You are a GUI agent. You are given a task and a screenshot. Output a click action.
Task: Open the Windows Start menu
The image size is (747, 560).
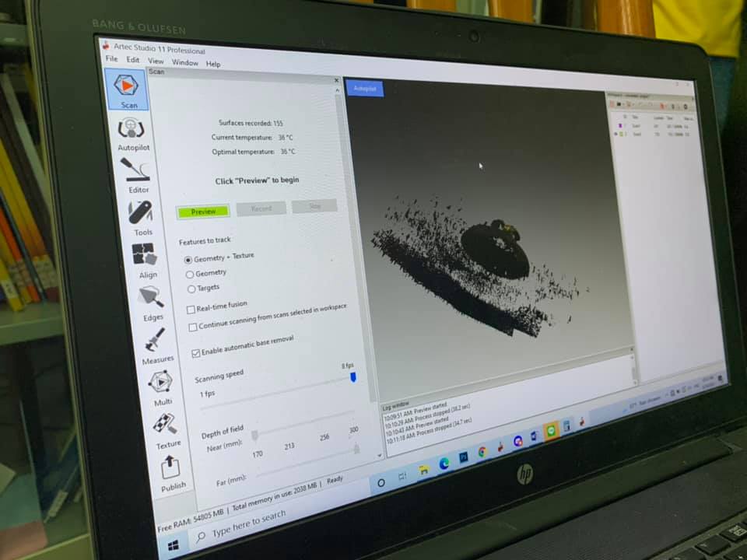pos(174,545)
